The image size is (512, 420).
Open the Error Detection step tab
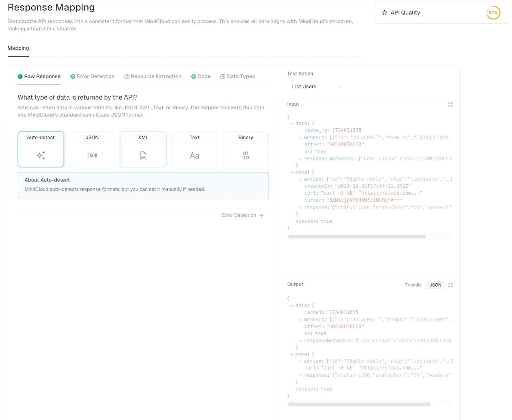(92, 77)
